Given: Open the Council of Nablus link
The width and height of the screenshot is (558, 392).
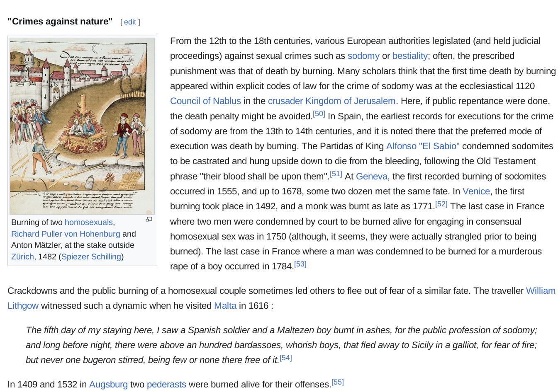Looking at the screenshot, I should (205, 101).
